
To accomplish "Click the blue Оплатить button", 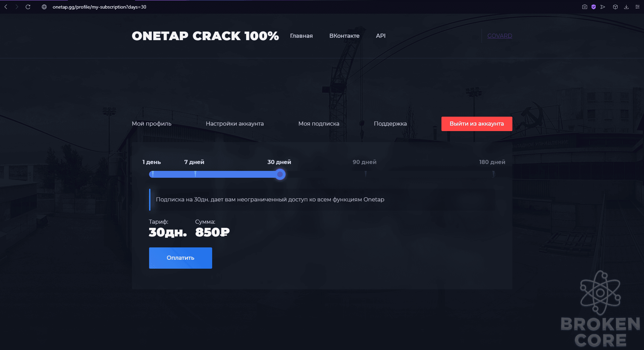I will pos(181,258).
